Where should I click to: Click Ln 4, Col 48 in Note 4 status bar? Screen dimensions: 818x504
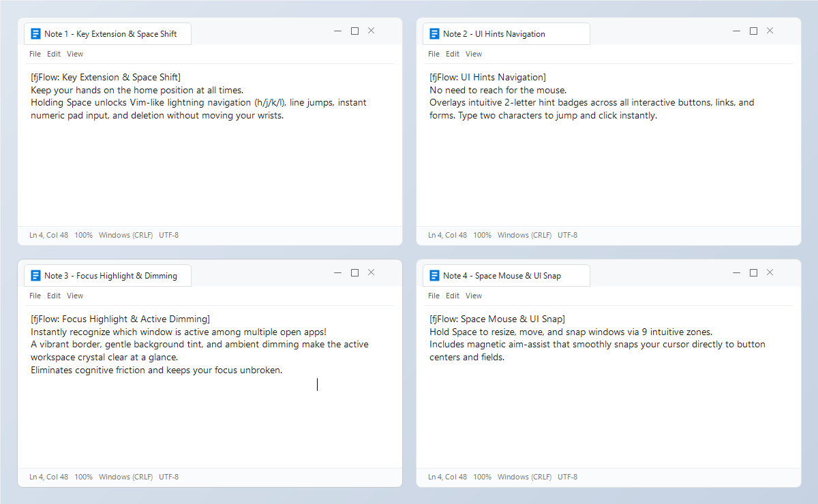(447, 477)
